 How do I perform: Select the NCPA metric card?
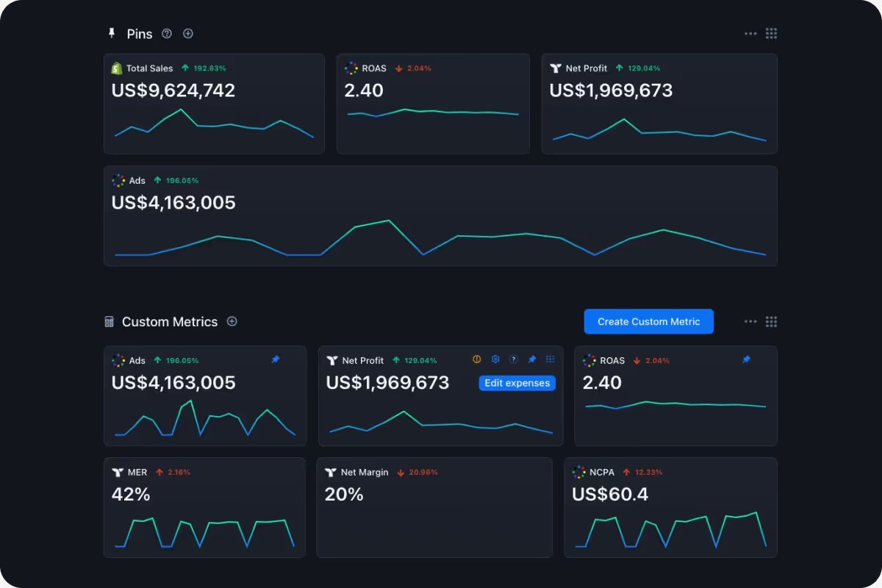point(670,507)
